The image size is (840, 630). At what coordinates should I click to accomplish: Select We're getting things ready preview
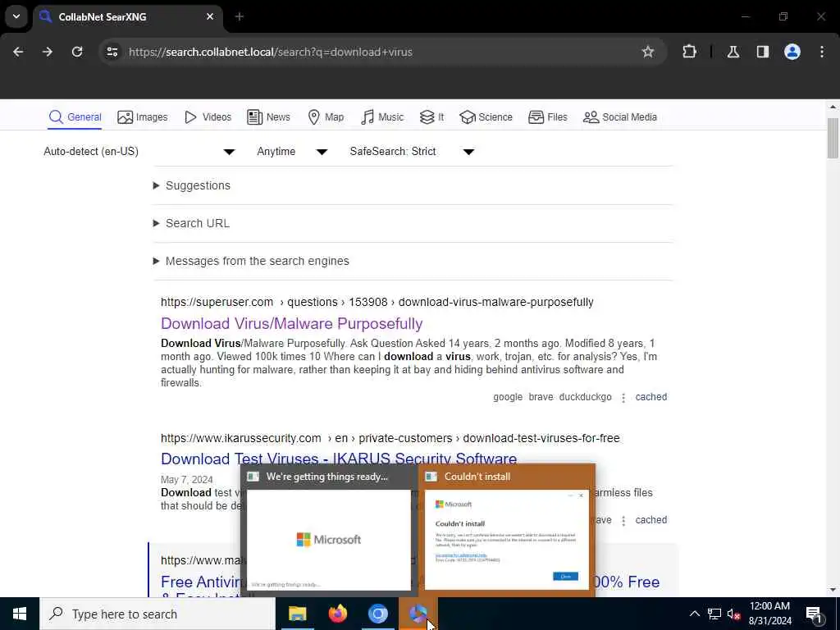click(328, 531)
